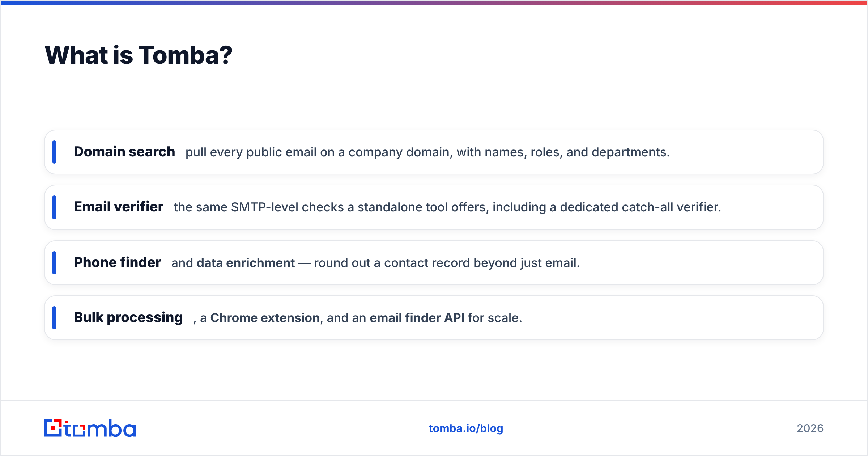Click the gradient bar at the top
The height and width of the screenshot is (456, 868).
click(434, 3)
